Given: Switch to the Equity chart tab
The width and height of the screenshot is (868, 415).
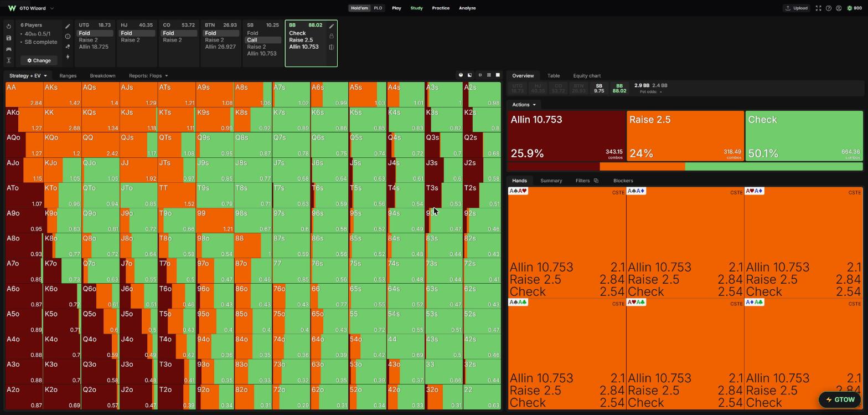Looking at the screenshot, I should point(587,75).
